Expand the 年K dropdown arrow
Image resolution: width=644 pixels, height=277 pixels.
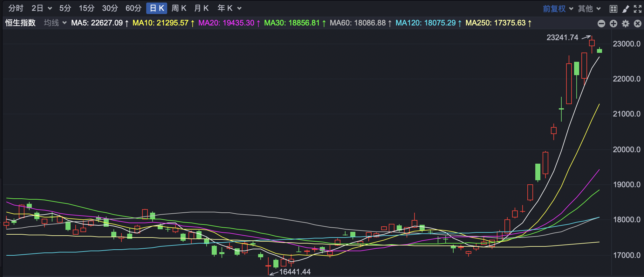pyautogui.click(x=240, y=9)
